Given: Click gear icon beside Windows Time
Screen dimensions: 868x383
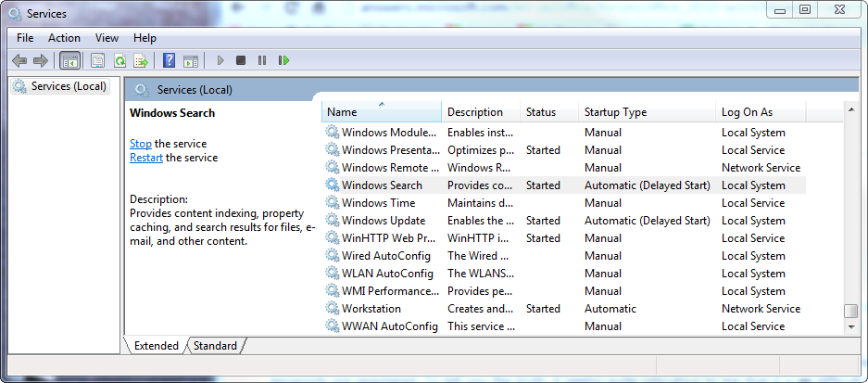Looking at the screenshot, I should 333,202.
